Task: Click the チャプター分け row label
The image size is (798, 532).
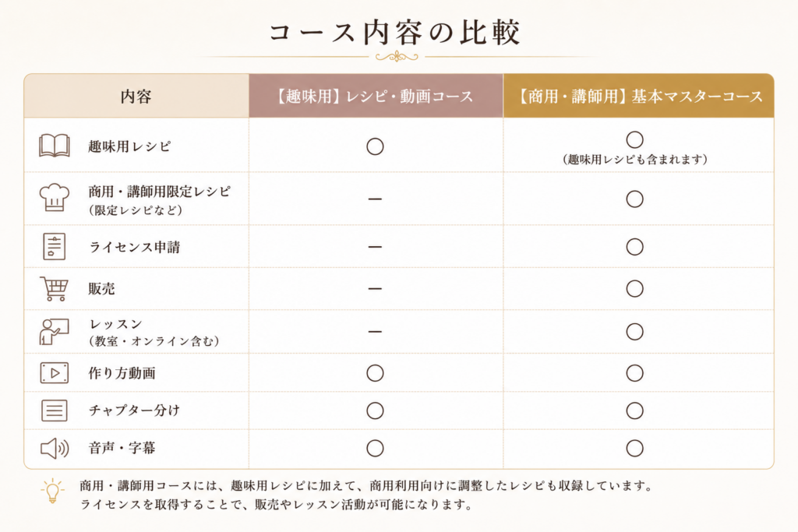Action: click(x=134, y=410)
